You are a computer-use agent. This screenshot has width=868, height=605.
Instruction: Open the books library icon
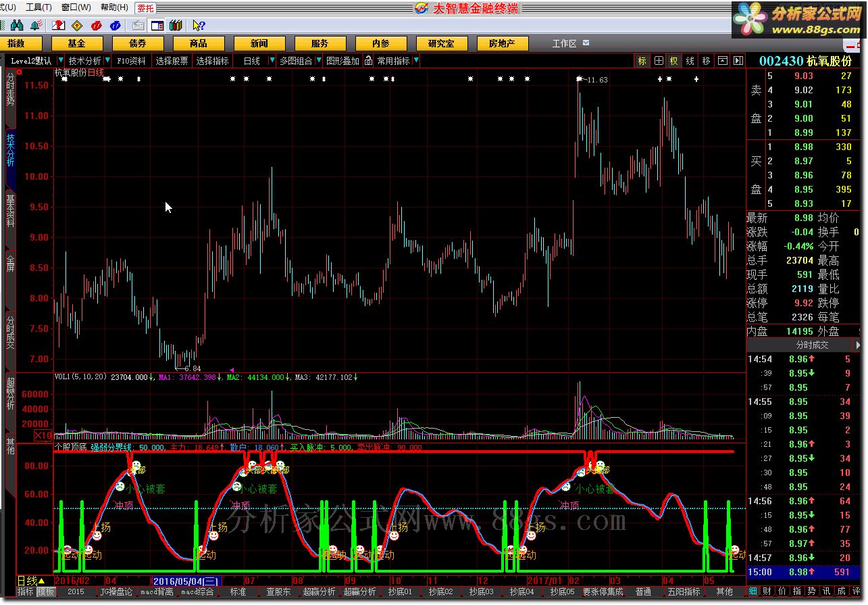[x=176, y=26]
